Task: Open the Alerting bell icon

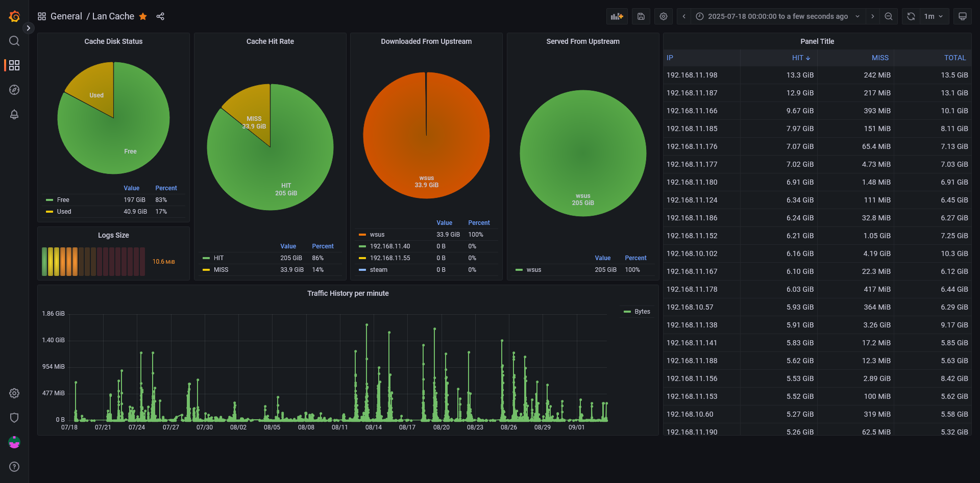Action: [14, 114]
